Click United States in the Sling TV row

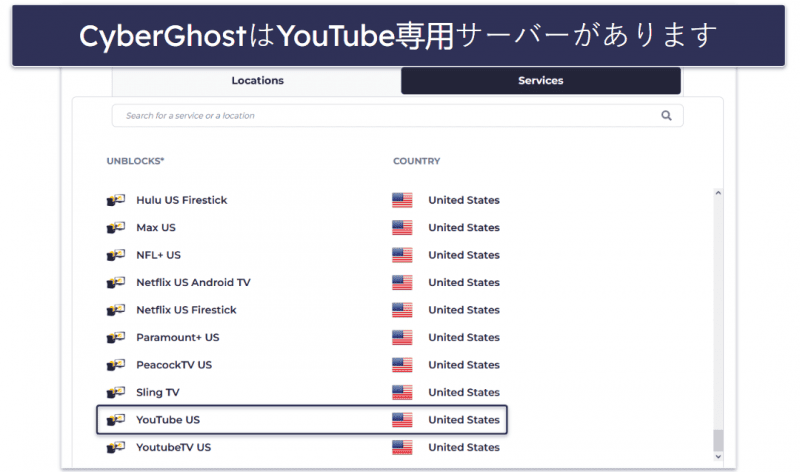464,393
